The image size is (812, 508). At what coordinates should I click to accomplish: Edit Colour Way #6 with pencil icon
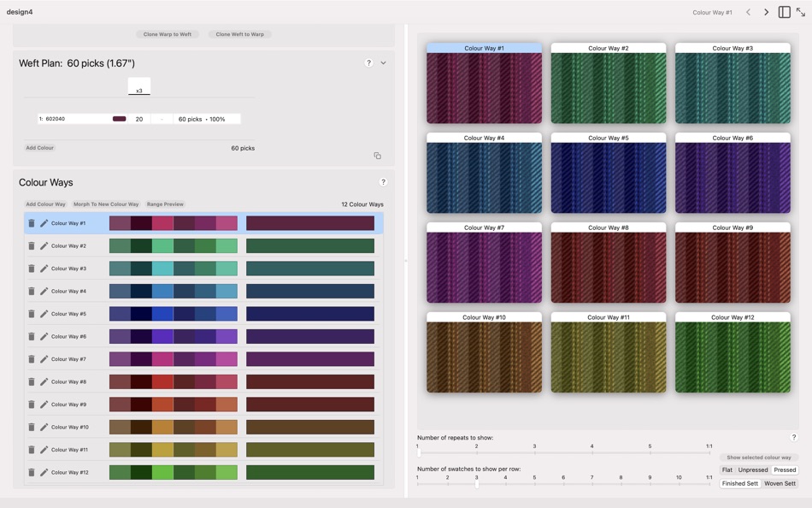pyautogui.click(x=44, y=336)
